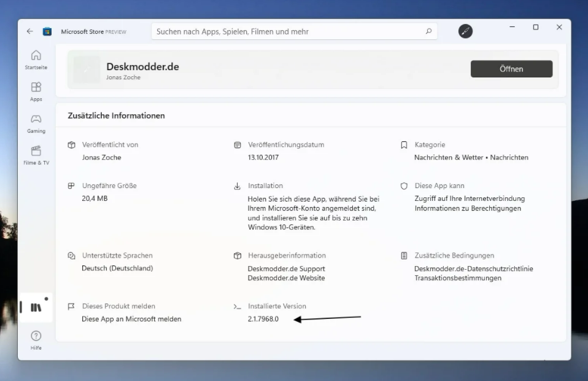Click the Installation download icon
Screen dimensions: 588x381
point(238,186)
